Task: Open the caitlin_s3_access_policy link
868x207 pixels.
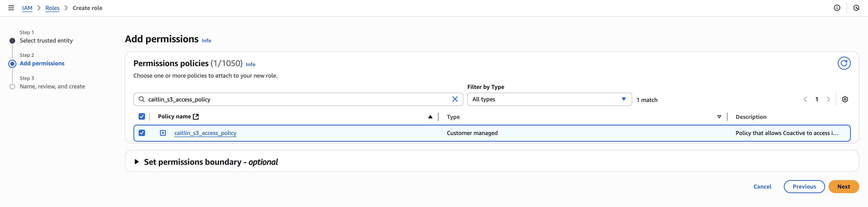Action: coord(205,133)
